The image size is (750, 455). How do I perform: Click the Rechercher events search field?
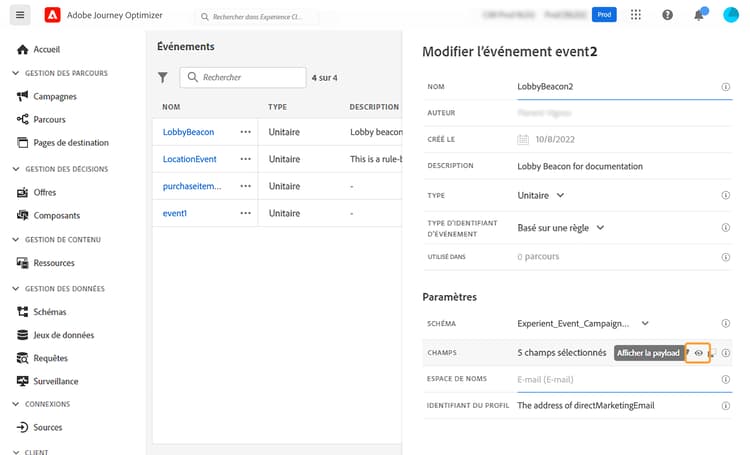pos(243,78)
